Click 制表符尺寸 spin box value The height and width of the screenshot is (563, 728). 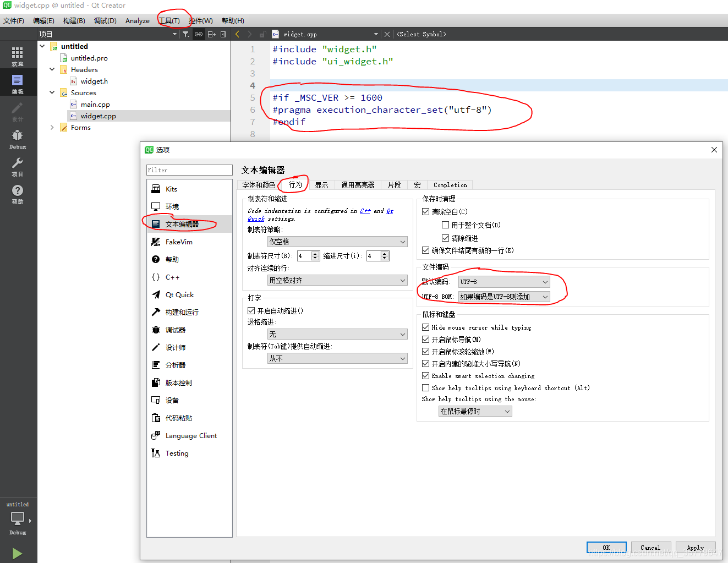[304, 256]
